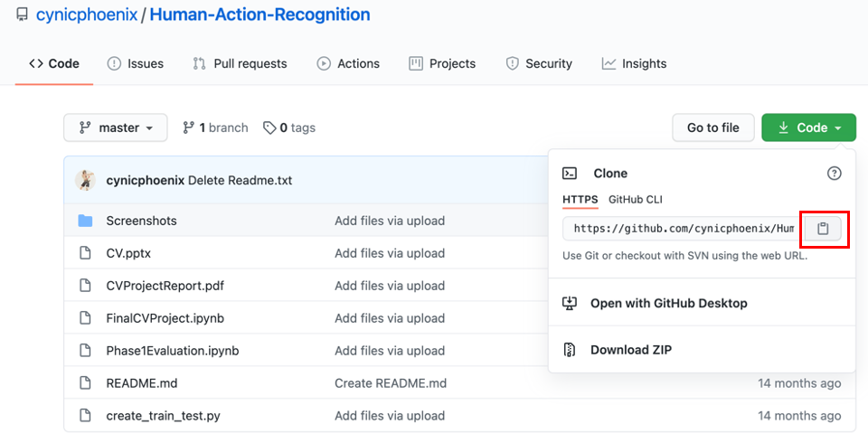Select the HTTPS clone tab
This screenshot has width=868, height=443.
[x=580, y=200]
